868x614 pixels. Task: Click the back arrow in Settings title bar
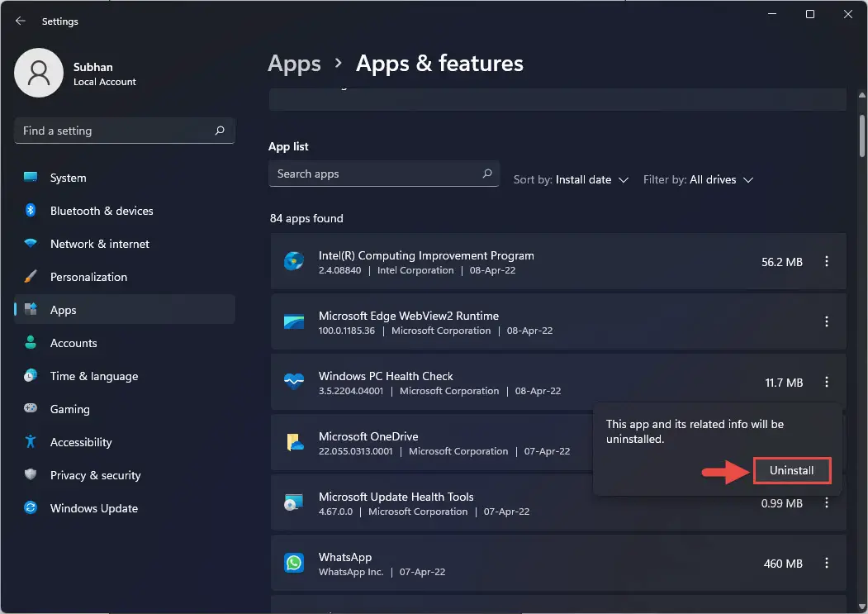[21, 21]
